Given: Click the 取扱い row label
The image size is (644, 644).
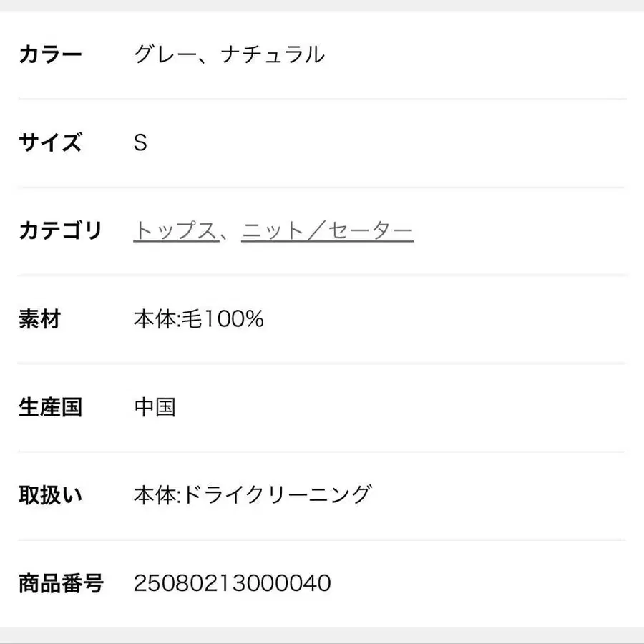Looking at the screenshot, I should (50, 495).
